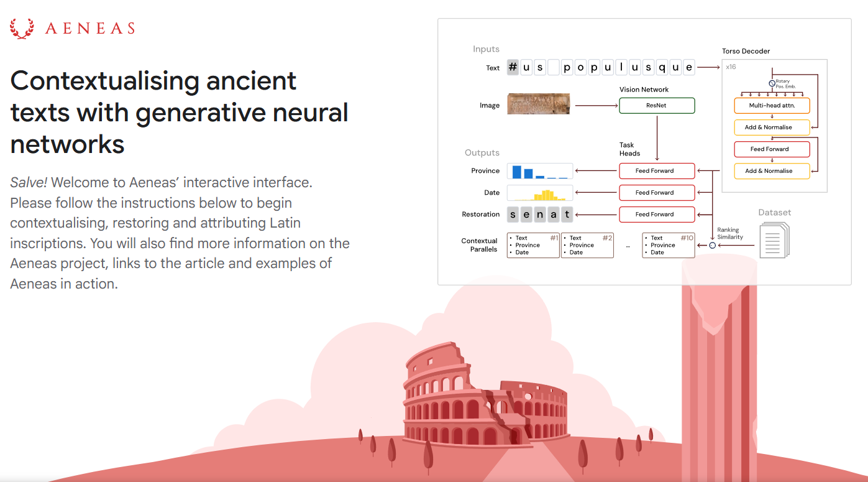Click the green ResNet box

coord(656,106)
